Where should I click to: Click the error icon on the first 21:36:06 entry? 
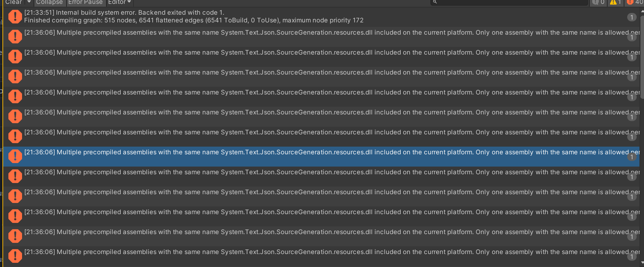(15, 36)
